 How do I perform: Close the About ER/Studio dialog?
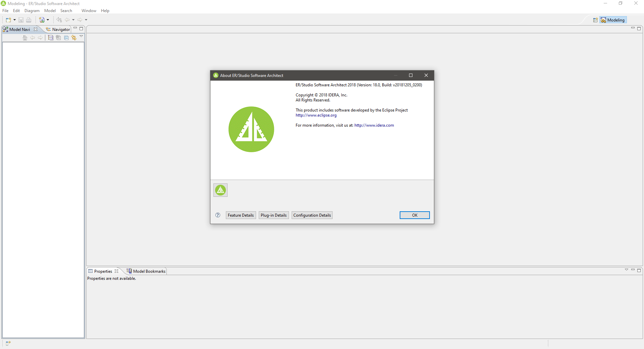(426, 75)
